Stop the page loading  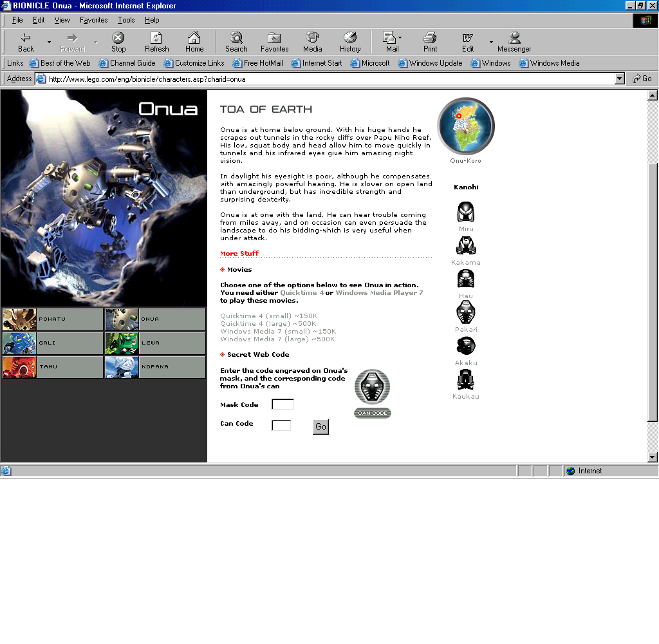[118, 42]
